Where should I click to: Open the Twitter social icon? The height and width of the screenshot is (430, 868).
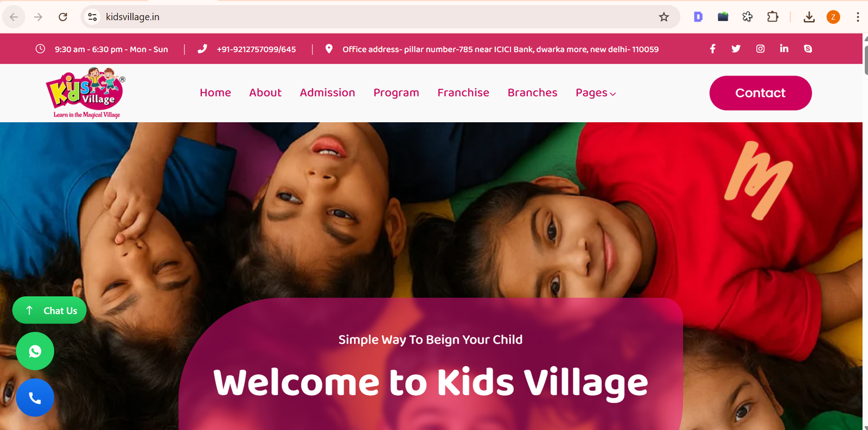736,49
